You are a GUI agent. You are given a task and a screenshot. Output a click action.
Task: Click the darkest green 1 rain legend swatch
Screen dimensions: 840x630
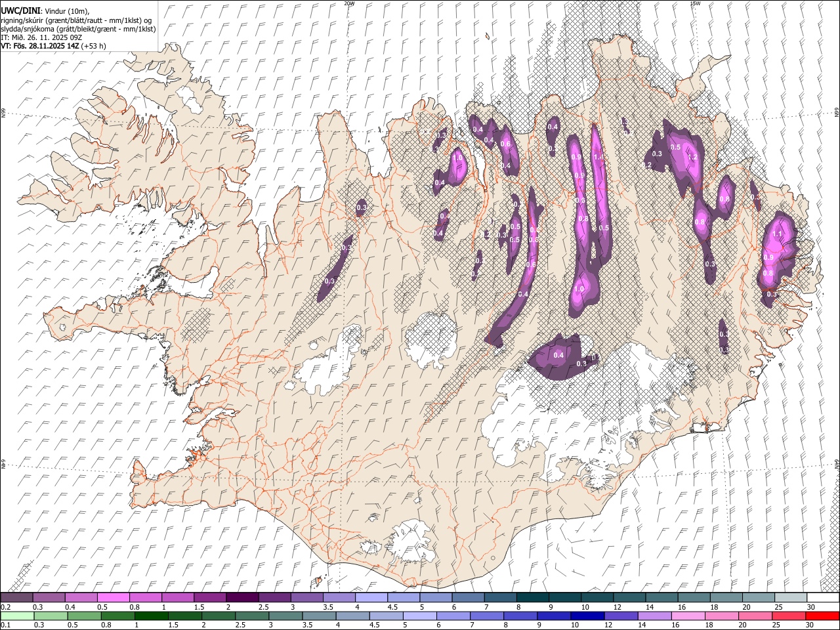[152, 616]
